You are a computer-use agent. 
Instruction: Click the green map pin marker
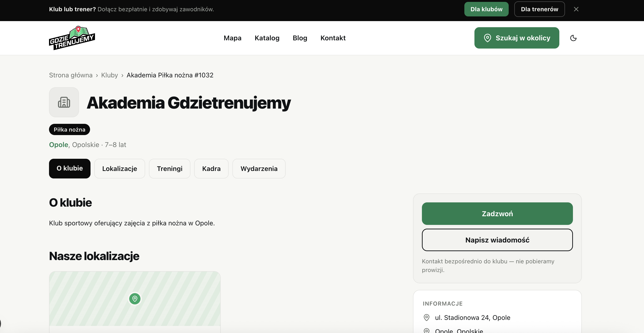coord(135,299)
